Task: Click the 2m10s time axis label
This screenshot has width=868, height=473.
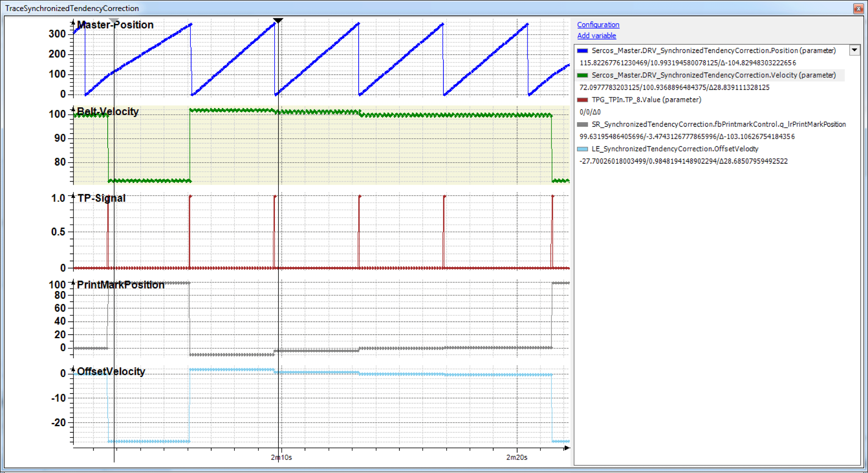Action: (281, 457)
